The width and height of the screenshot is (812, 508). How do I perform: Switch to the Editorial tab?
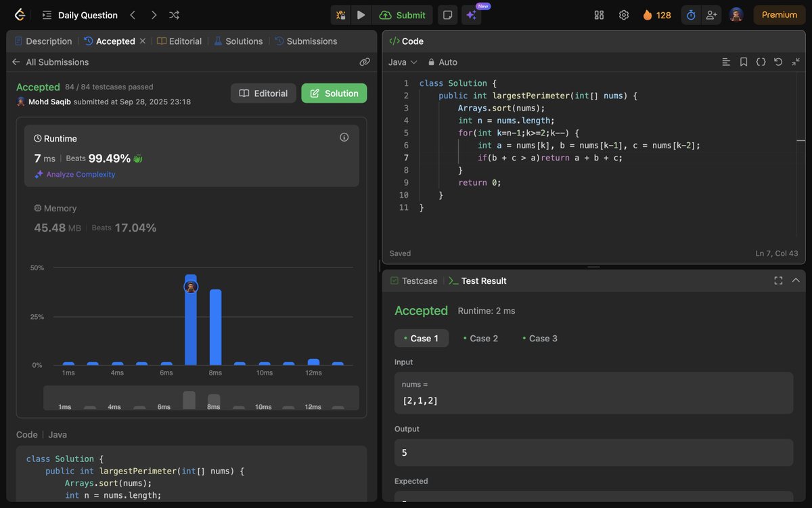tap(179, 41)
